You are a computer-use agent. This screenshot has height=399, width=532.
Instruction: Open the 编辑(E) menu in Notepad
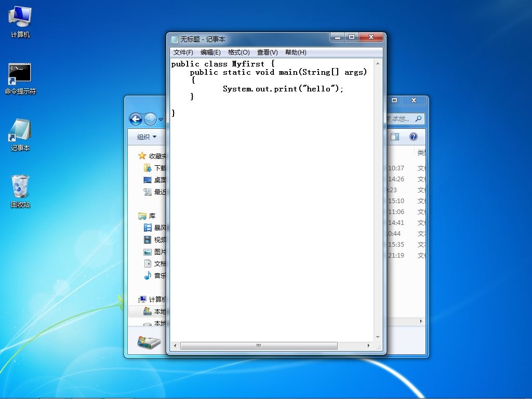(x=210, y=52)
